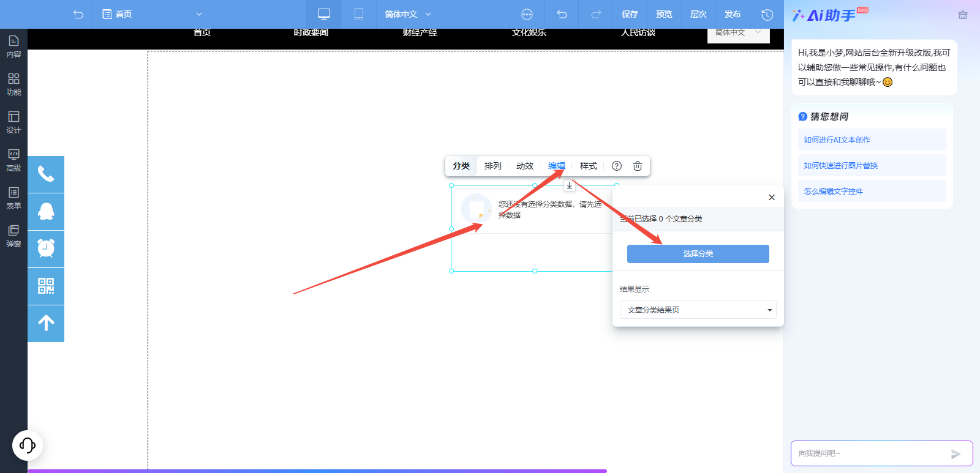Select the 样式 tab in widget toolbar
The height and width of the screenshot is (473, 980).
[x=588, y=166]
